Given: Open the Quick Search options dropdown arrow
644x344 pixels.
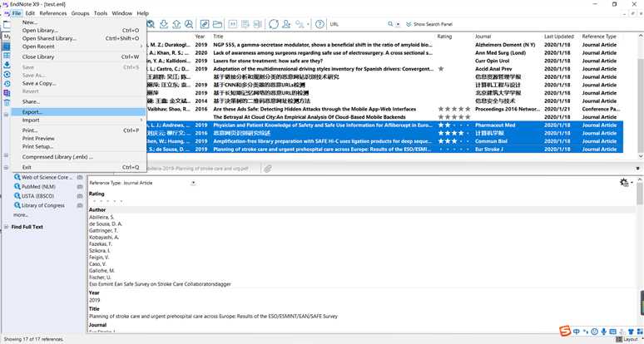Looking at the screenshot, I should pyautogui.click(x=398, y=25).
